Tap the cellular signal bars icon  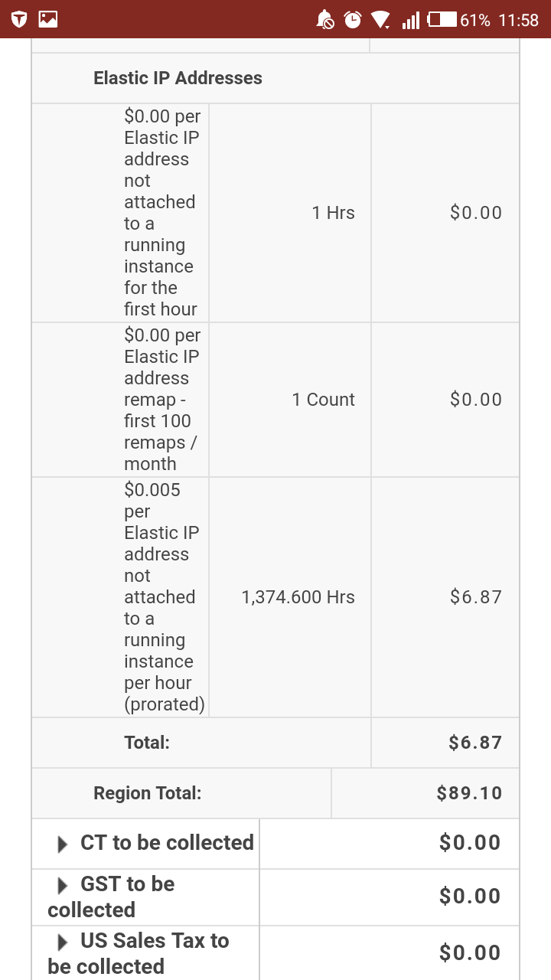point(411,19)
